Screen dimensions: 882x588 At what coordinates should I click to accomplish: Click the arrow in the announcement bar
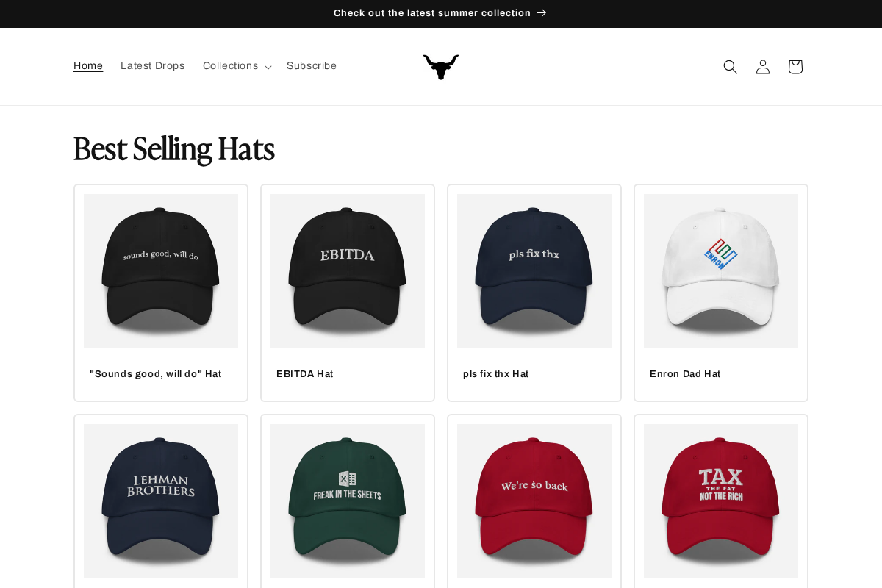[x=542, y=13]
